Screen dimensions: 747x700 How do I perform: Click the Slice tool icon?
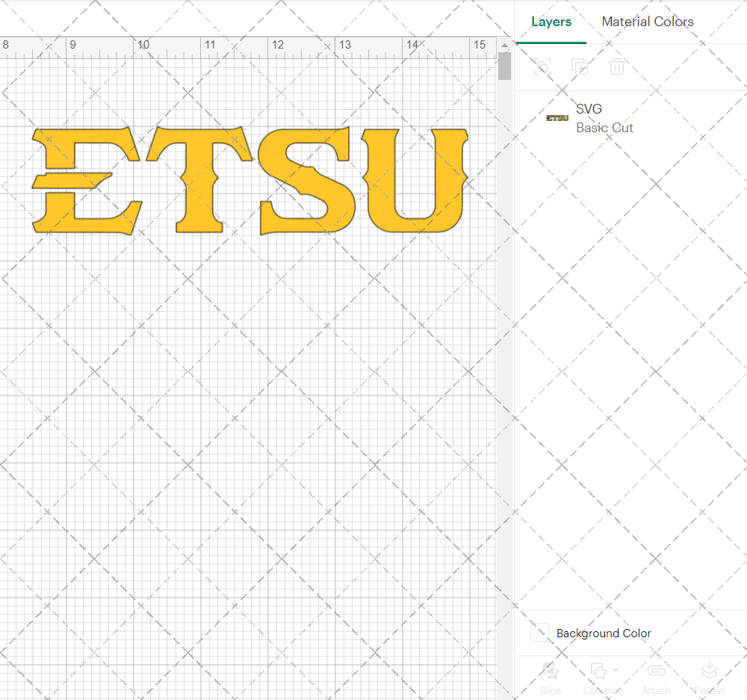(551, 670)
